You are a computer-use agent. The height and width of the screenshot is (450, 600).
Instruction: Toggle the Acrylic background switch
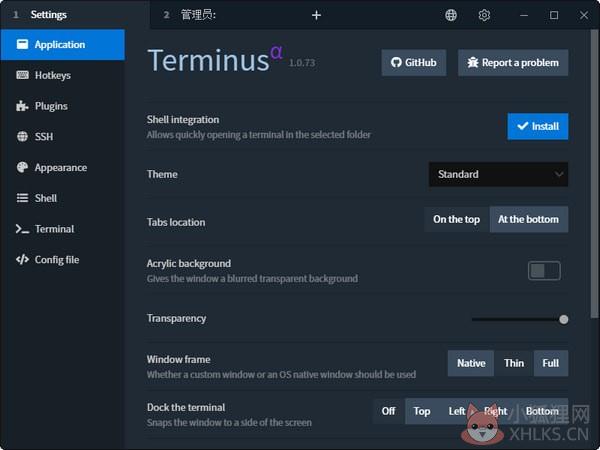(x=544, y=271)
